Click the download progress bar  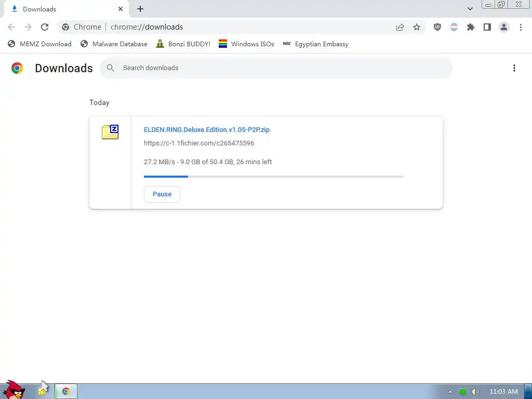pyautogui.click(x=273, y=177)
